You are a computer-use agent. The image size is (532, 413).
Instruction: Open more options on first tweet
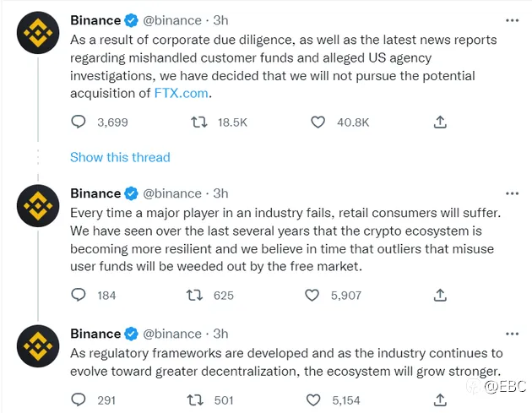pyautogui.click(x=512, y=21)
